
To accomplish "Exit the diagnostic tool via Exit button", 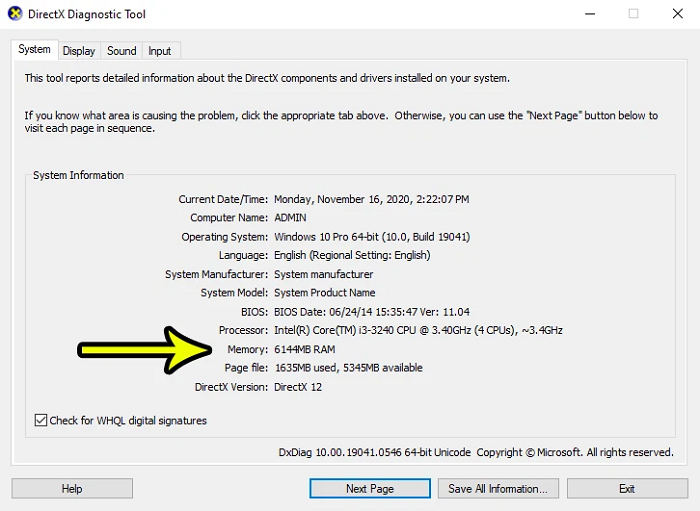I will coord(626,489).
